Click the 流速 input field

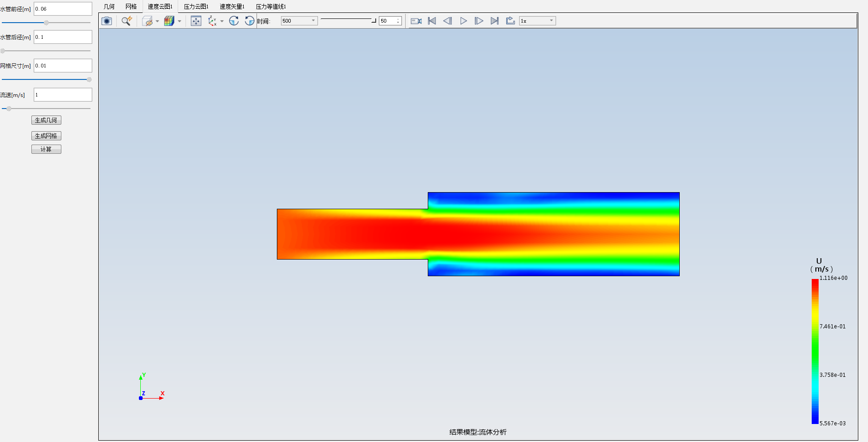[63, 95]
